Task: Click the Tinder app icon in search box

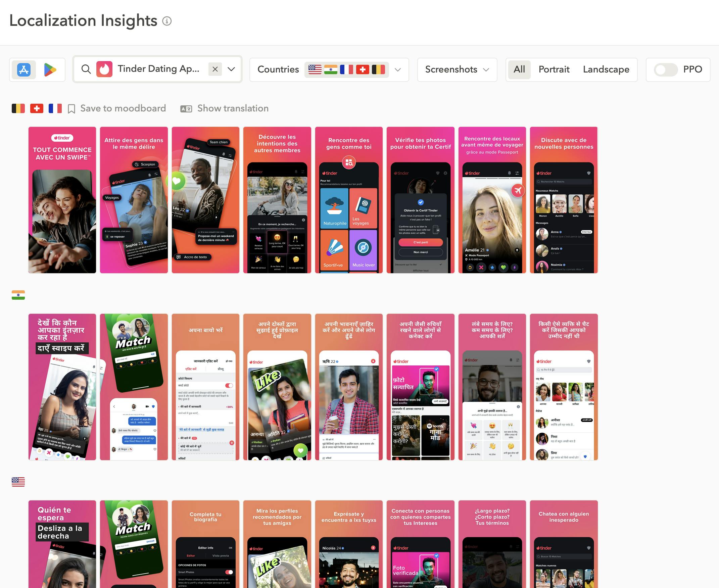Action: (104, 69)
